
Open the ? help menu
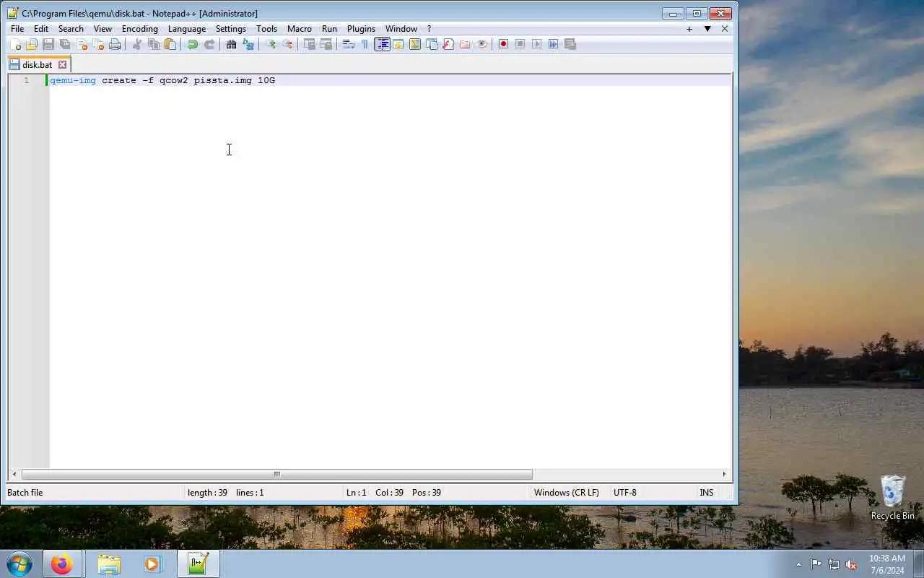pos(429,29)
